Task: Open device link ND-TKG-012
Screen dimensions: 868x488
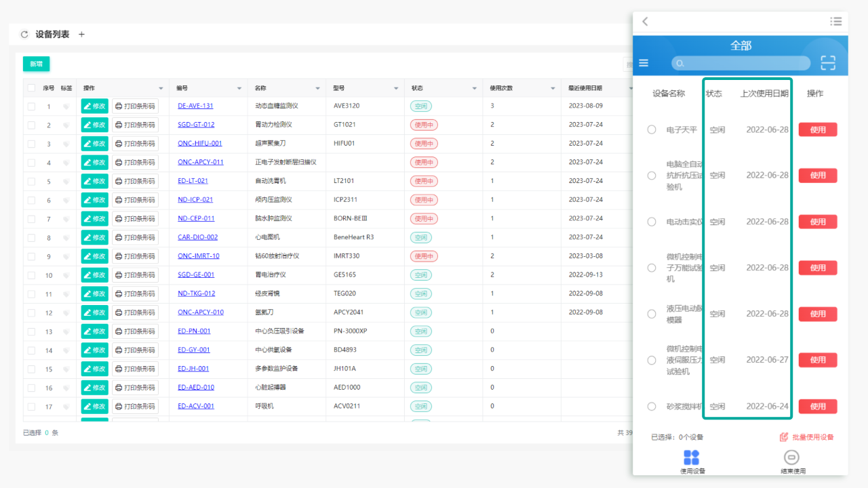Action: 197,293
